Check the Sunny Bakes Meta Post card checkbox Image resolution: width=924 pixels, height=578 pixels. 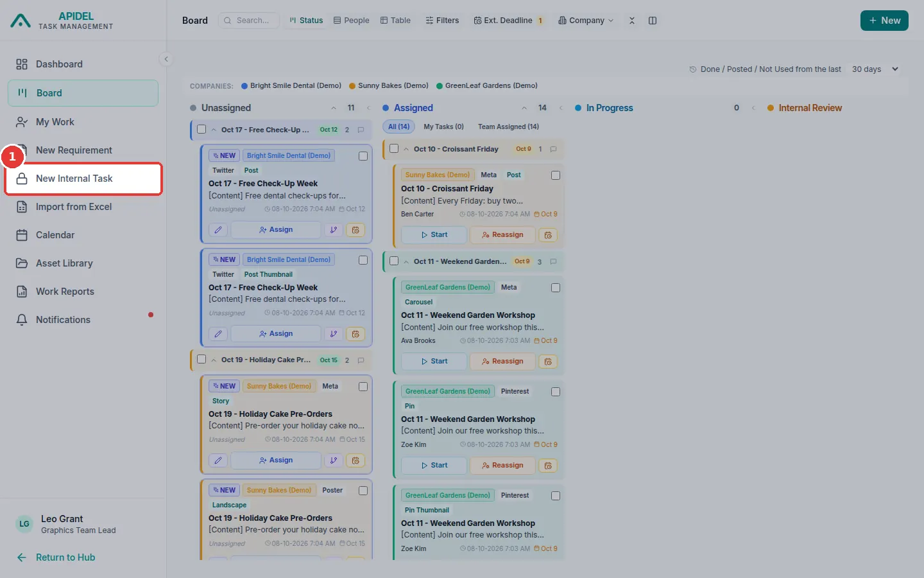click(556, 175)
